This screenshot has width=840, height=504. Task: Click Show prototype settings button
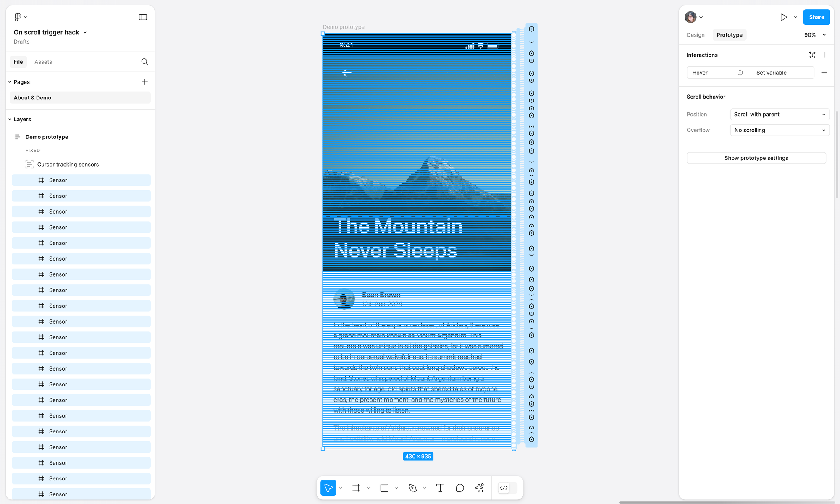(756, 158)
